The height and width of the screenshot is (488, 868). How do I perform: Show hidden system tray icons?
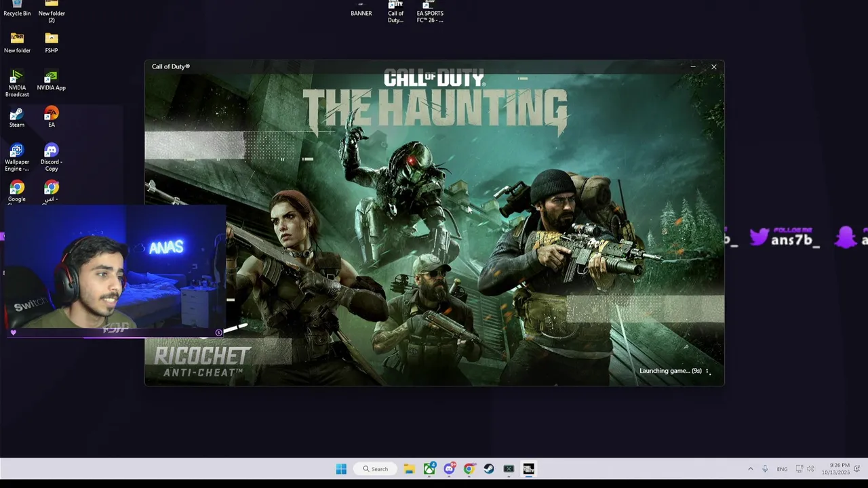point(750,469)
